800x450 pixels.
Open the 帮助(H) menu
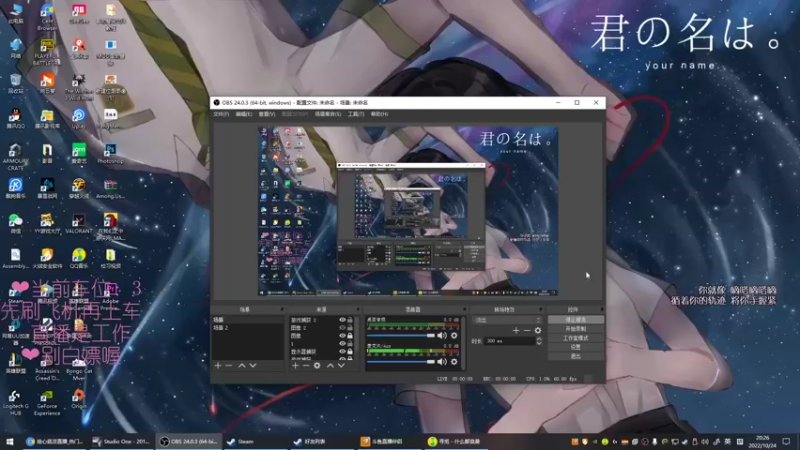(379, 114)
